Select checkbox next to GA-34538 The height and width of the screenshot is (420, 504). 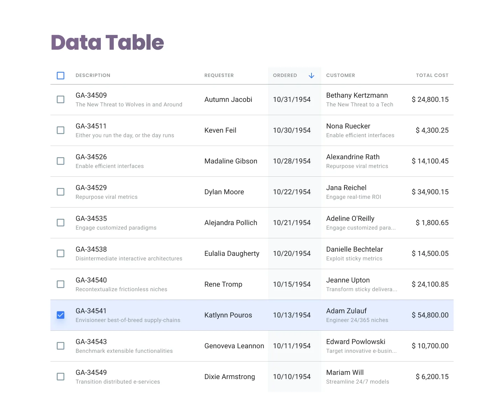[x=61, y=253]
